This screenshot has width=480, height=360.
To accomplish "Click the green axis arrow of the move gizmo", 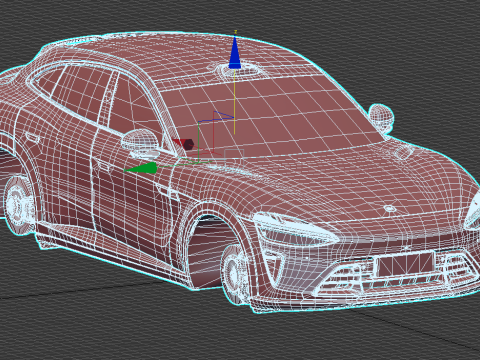I will tap(141, 168).
